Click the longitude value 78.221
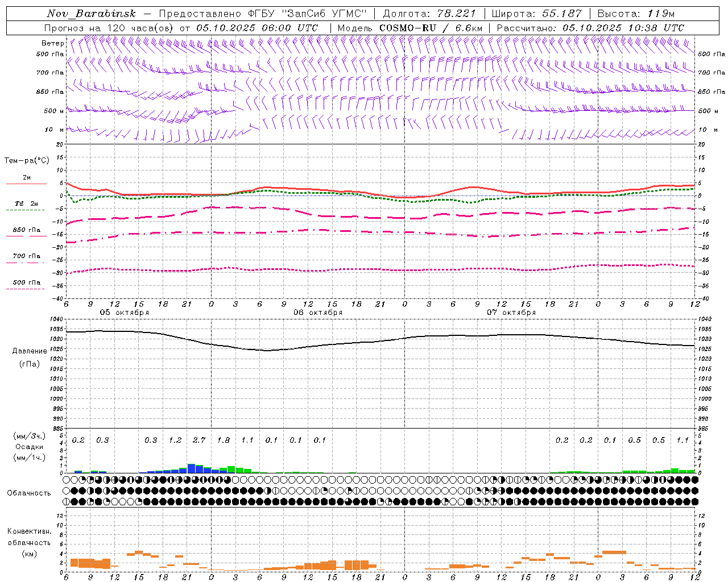Image resolution: width=728 pixels, height=582 pixels. (457, 14)
